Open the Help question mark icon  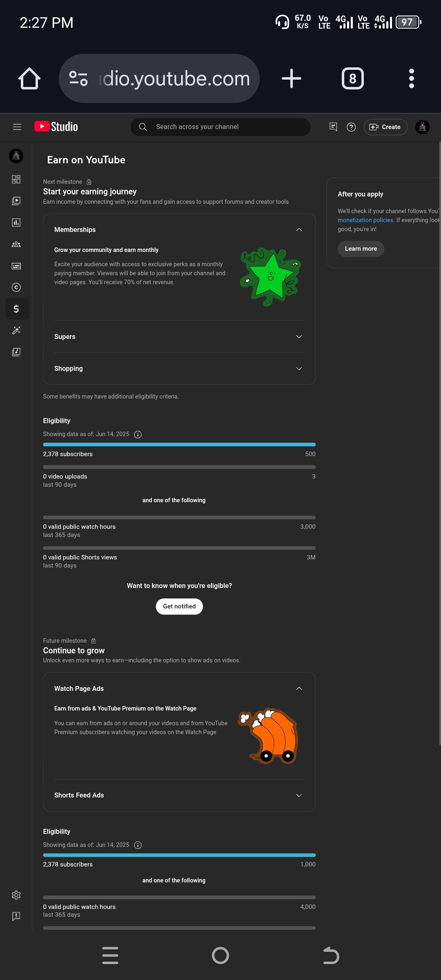coord(351,127)
